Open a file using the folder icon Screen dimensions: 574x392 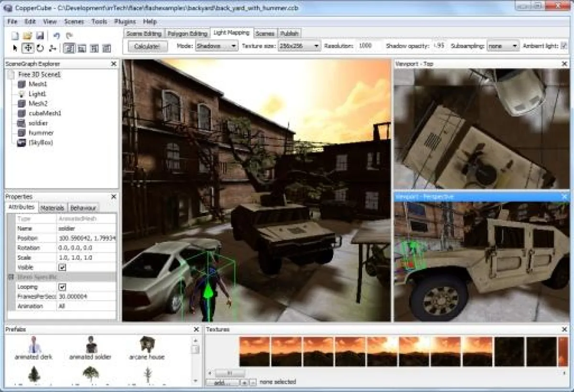(26, 35)
